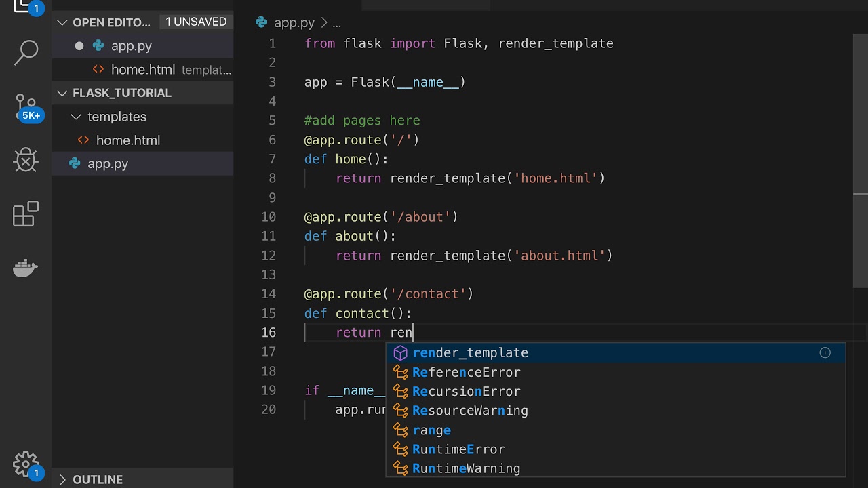The width and height of the screenshot is (868, 488).
Task: Choose ResourceWarning suggestion
Action: click(x=616, y=410)
